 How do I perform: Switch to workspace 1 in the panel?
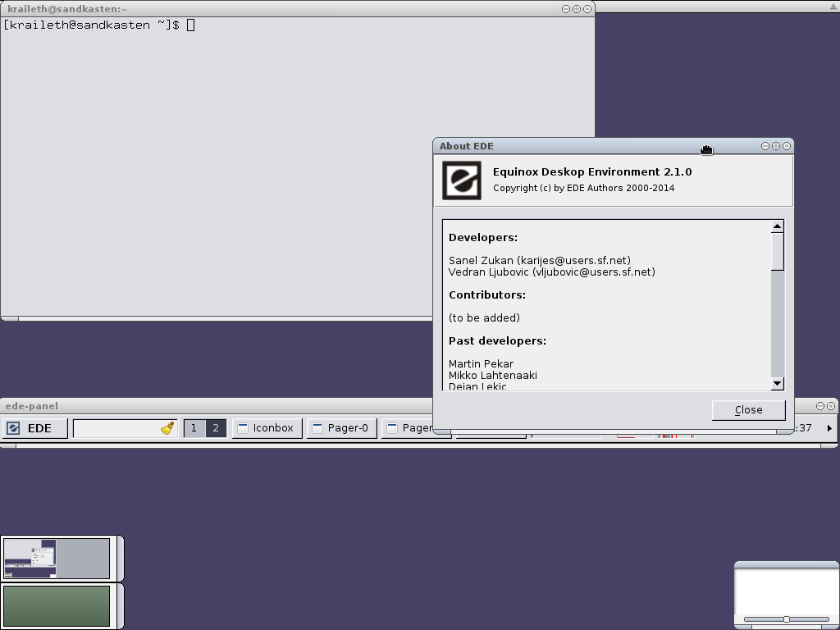click(x=194, y=428)
